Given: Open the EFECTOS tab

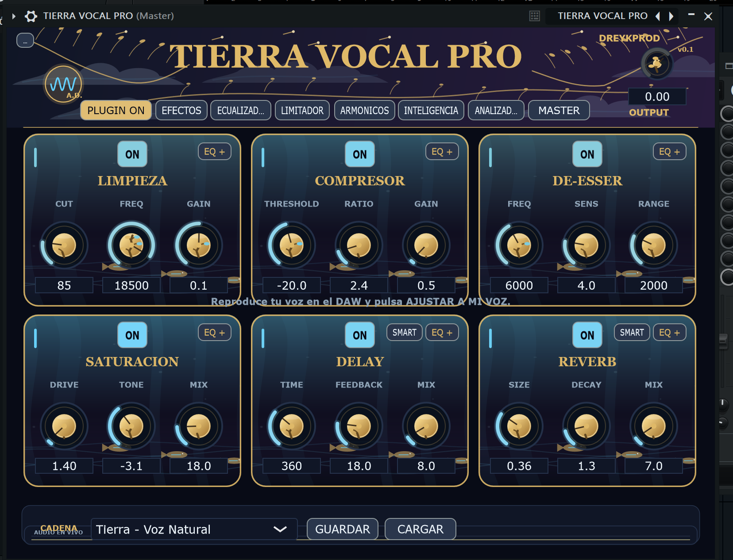Looking at the screenshot, I should coord(181,110).
